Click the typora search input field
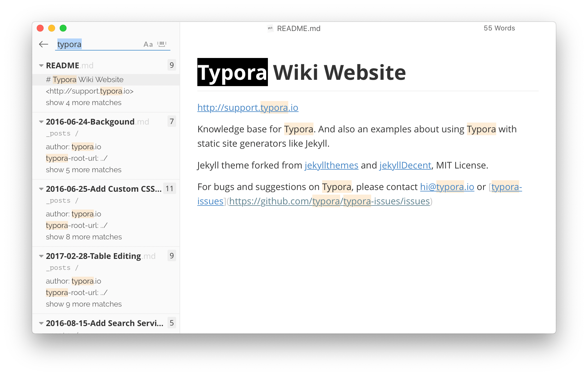Screen dimensions: 588x376 pos(98,44)
